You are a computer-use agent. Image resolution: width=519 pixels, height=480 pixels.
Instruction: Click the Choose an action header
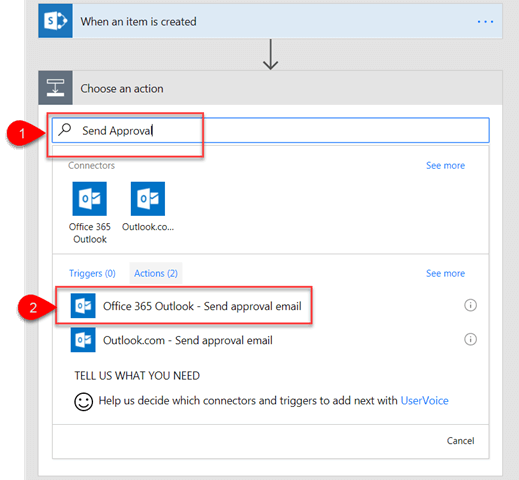point(270,88)
